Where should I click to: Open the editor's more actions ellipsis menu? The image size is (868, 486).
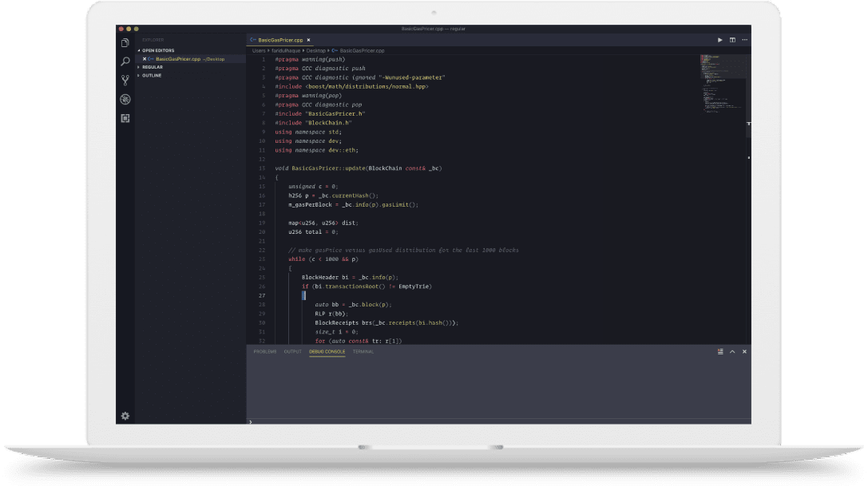(744, 39)
